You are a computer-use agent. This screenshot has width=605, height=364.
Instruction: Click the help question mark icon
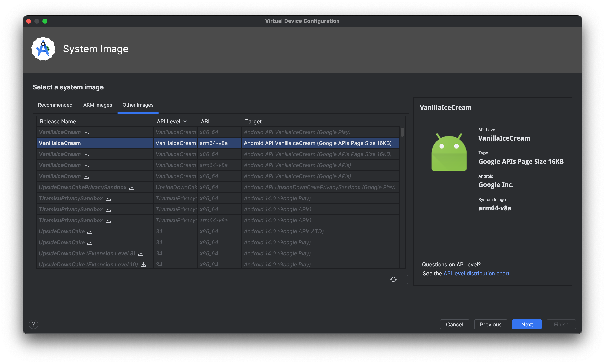(x=33, y=324)
